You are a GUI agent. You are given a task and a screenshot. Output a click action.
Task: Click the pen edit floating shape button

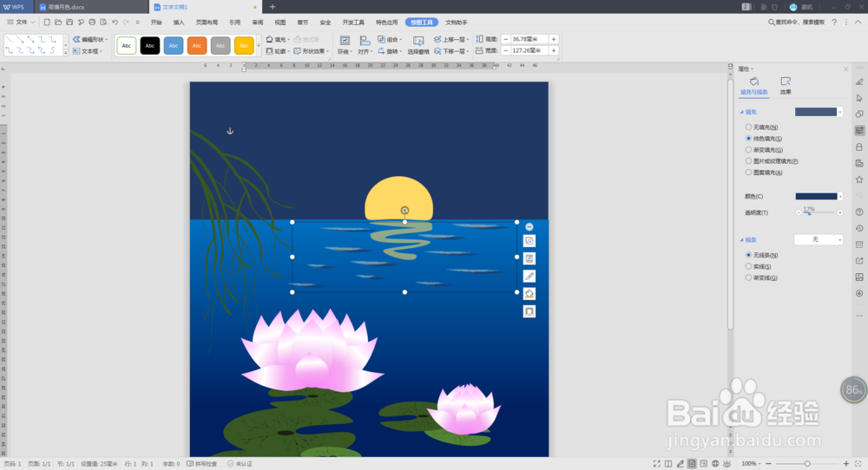pos(529,276)
